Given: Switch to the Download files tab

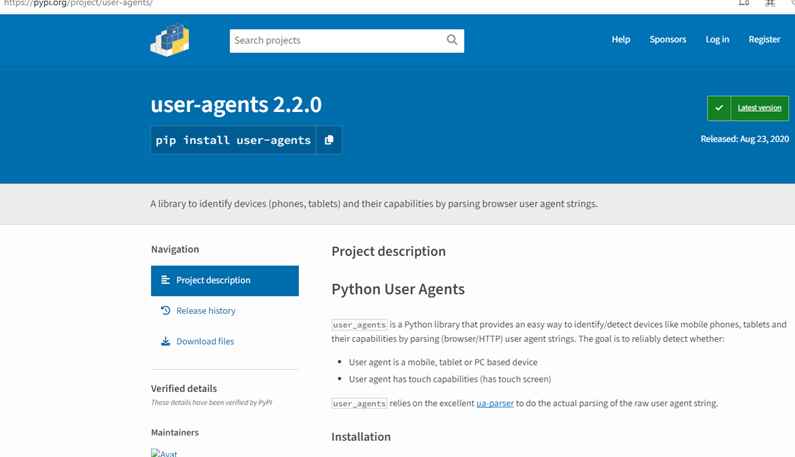Looking at the screenshot, I should click(x=205, y=341).
